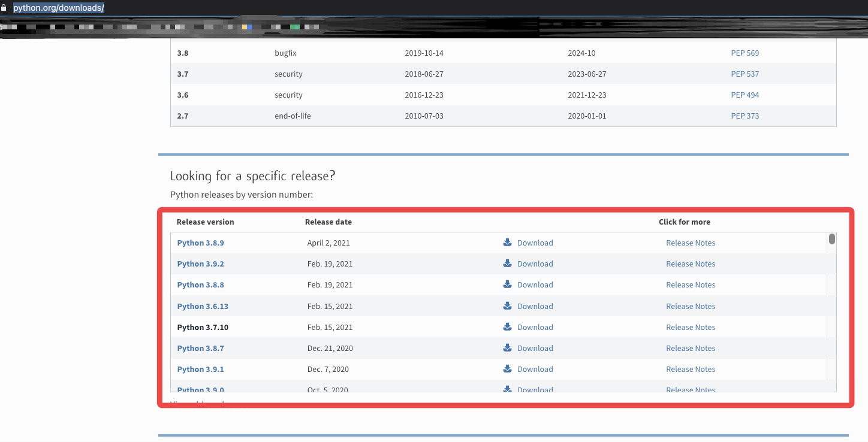The image size is (868, 442).
Task: Click Download text link for Python 3.8.9
Action: (535, 243)
